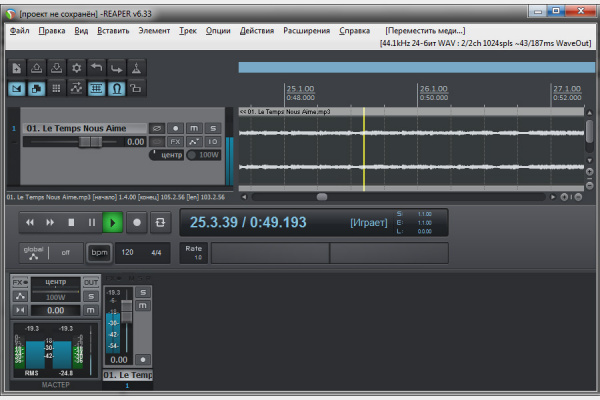
Task: Click the track name field 01. Le Temps Nous Aime
Action: click(85, 128)
